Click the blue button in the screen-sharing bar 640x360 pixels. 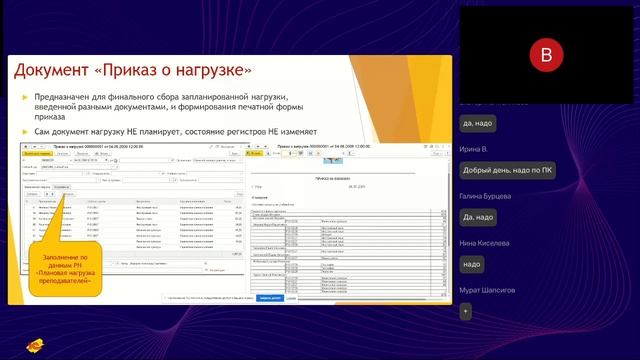[x=270, y=298]
